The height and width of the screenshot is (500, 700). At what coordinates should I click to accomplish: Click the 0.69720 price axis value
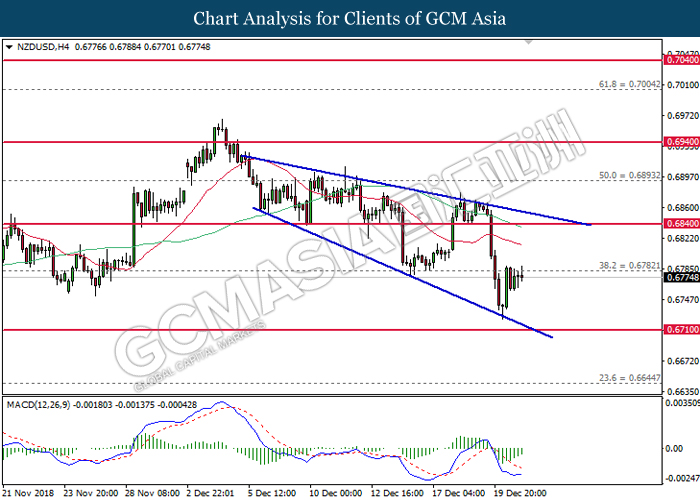pos(683,116)
